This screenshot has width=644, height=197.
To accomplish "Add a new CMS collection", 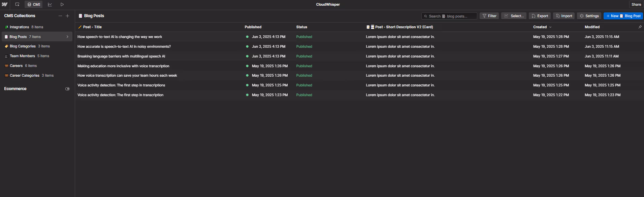I will point(67,16).
